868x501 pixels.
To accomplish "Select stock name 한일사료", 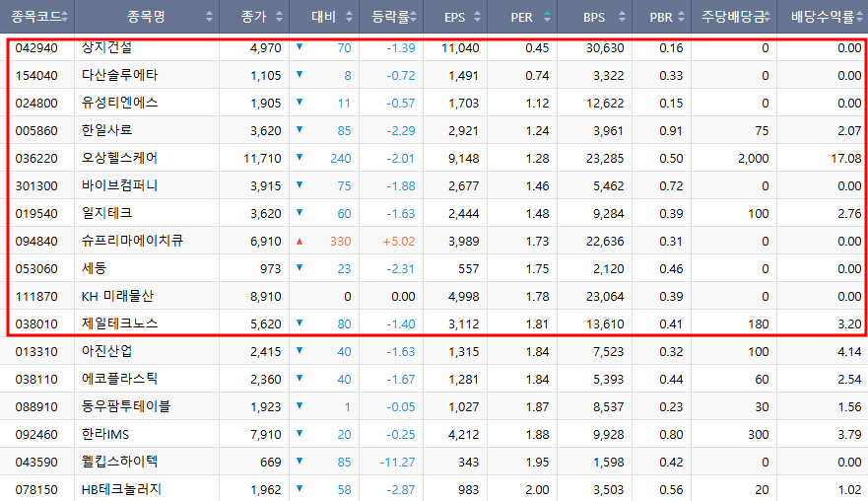I will click(x=106, y=130).
